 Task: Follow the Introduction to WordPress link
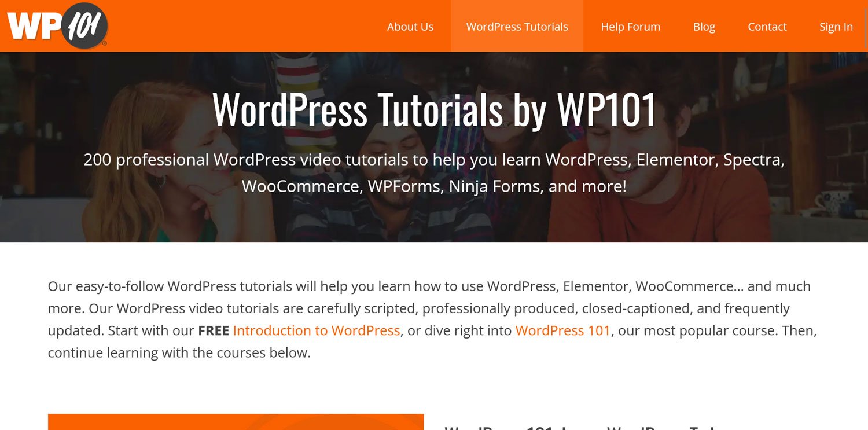click(316, 330)
